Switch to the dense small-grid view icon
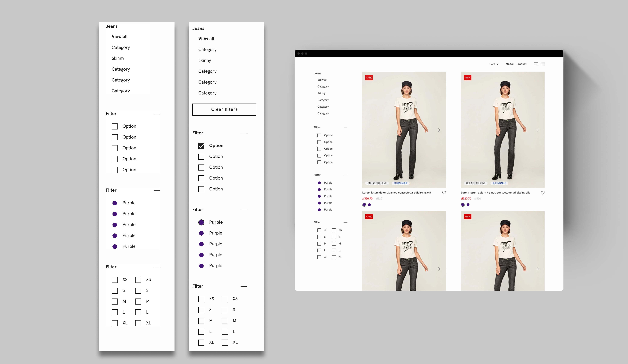This screenshot has width=628, height=364. [x=543, y=64]
